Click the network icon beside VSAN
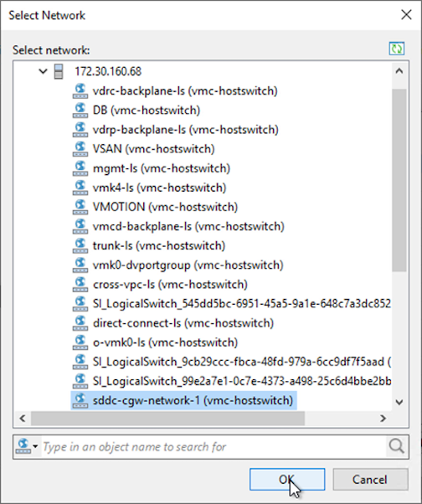The width and height of the screenshot is (422, 504). pyautogui.click(x=80, y=149)
